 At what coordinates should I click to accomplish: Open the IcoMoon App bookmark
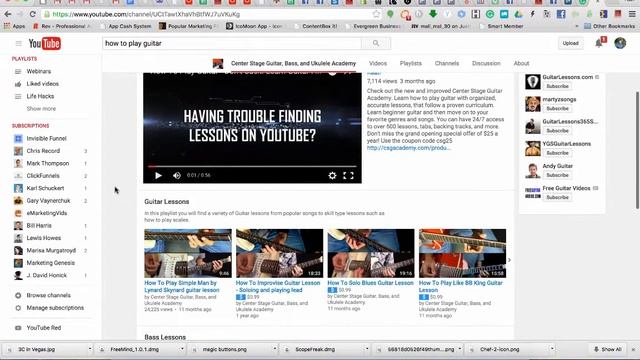(254, 26)
